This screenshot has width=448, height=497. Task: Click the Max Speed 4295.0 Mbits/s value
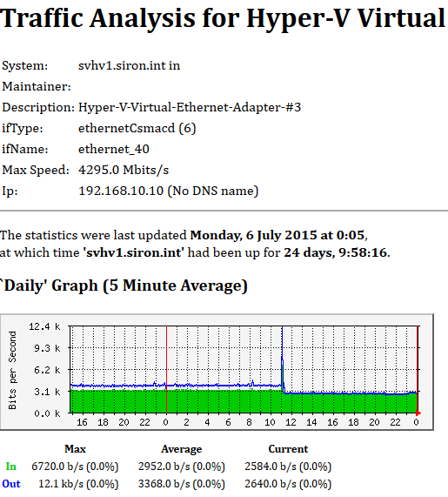[124, 170]
